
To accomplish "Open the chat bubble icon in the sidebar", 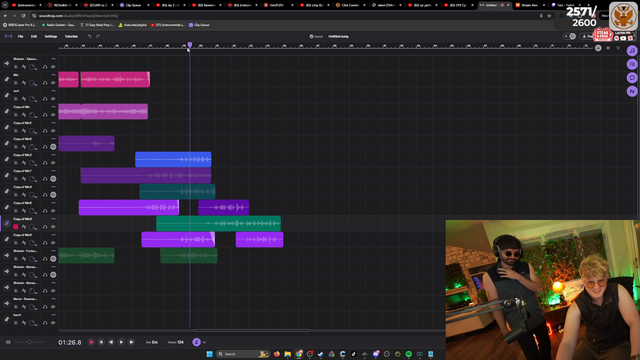I will point(632,78).
